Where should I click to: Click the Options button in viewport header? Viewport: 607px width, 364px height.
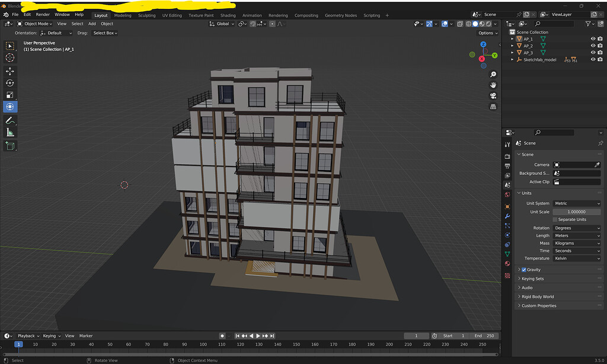pos(487,33)
